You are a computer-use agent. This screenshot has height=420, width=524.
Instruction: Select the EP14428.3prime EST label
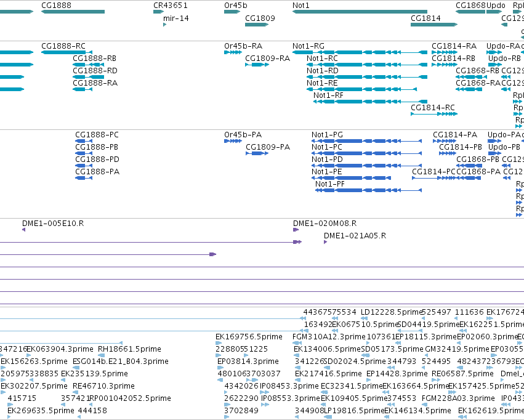coord(397,374)
